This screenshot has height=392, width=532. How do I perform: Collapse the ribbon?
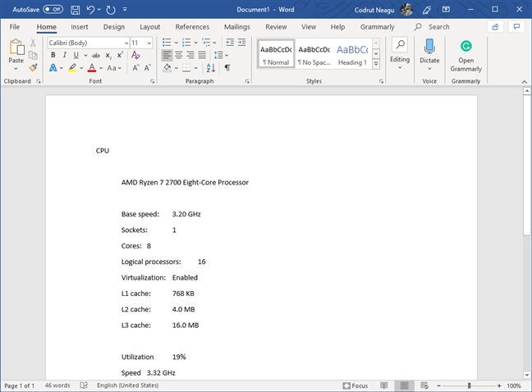tap(524, 82)
